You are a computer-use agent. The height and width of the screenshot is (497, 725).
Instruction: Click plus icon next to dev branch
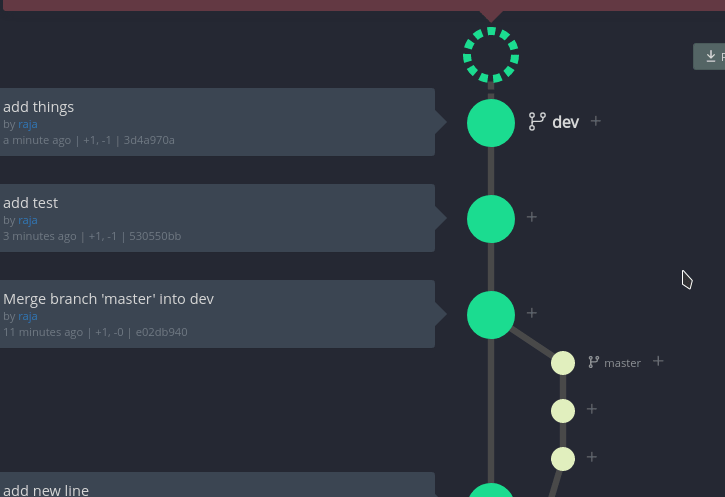(596, 121)
